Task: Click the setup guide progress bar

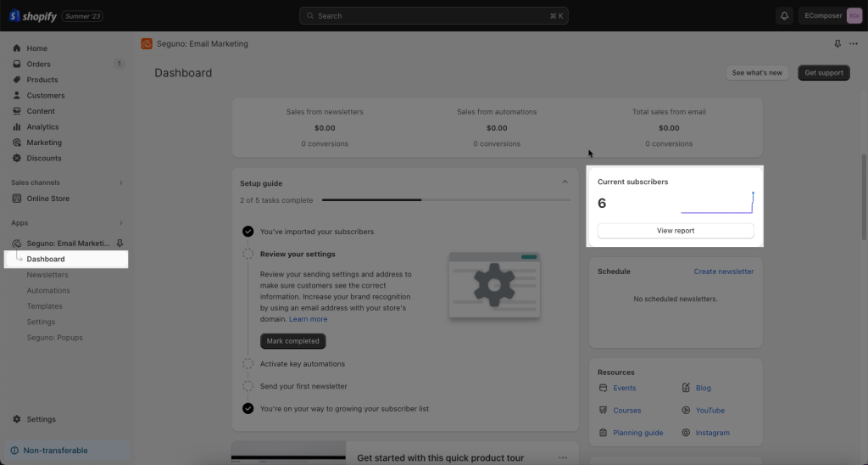Action: coord(446,200)
